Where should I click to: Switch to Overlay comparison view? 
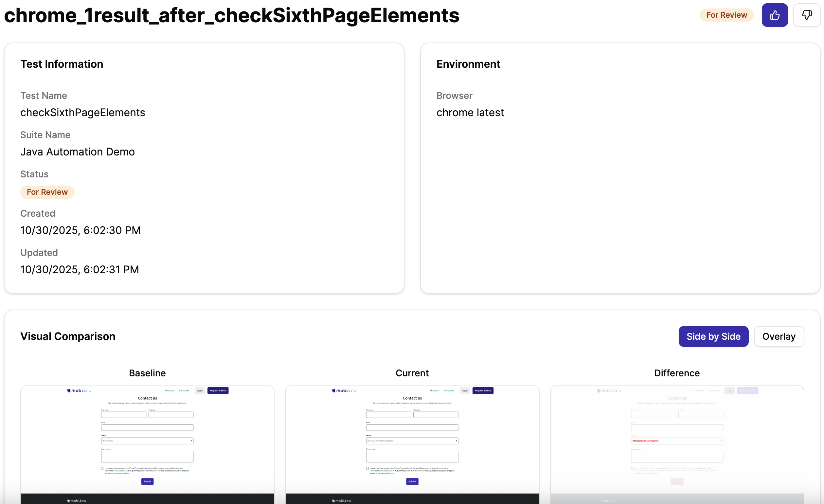coord(779,336)
